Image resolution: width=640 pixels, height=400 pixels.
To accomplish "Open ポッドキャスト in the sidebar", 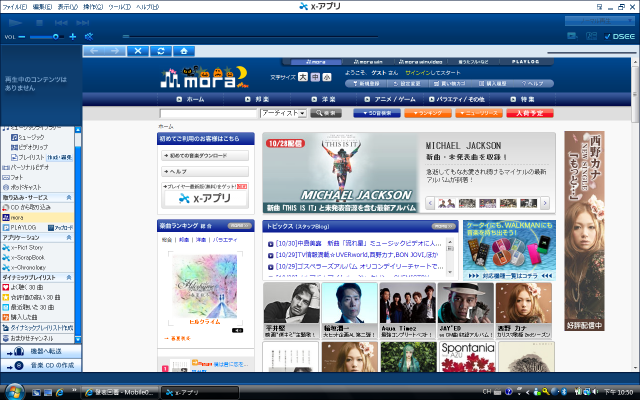I will pos(22,187).
